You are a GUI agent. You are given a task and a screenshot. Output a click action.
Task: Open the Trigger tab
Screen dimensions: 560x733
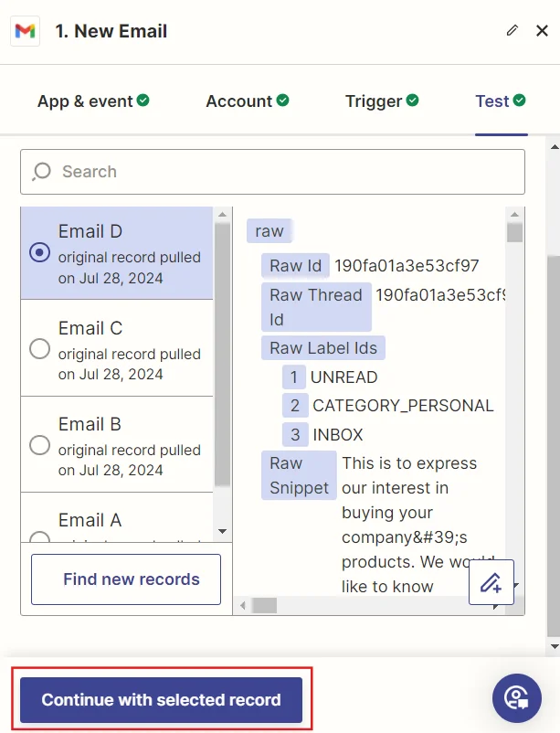click(x=382, y=101)
